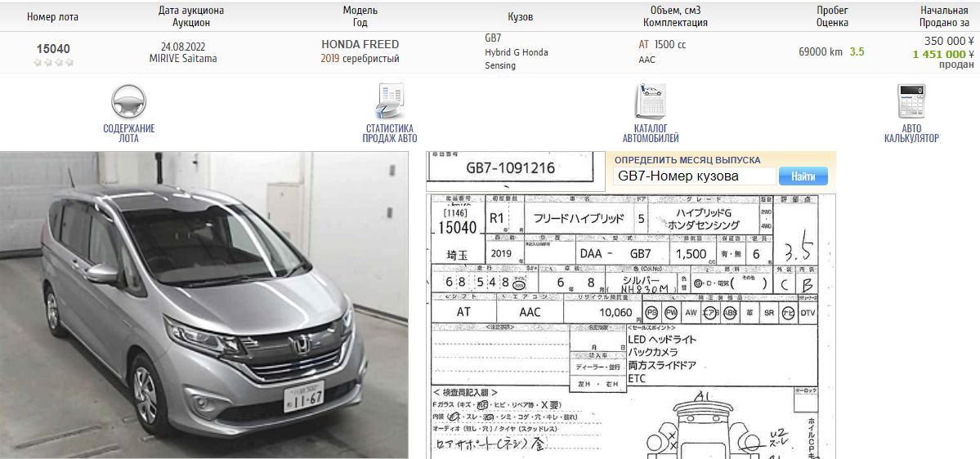Open the silver Honda Freed photo
The width and height of the screenshot is (980, 459).
pyautogui.click(x=204, y=305)
